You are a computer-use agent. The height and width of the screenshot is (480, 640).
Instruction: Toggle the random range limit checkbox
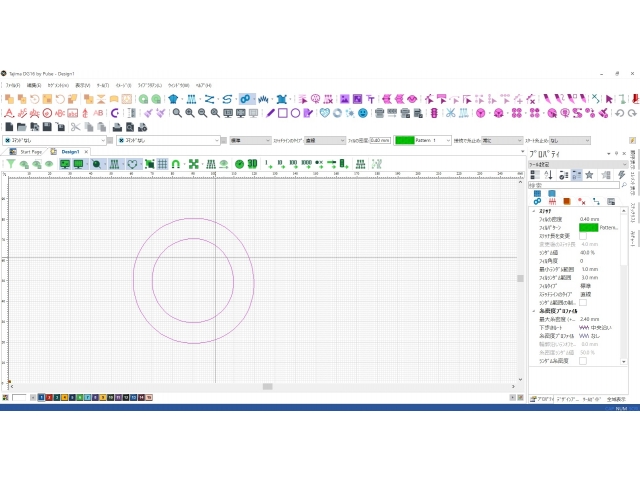click(x=583, y=302)
